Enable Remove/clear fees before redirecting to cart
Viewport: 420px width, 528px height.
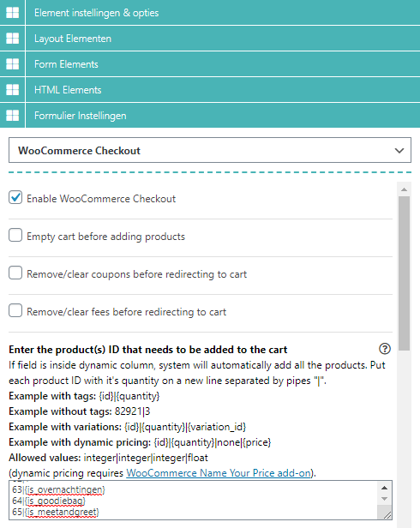click(15, 311)
